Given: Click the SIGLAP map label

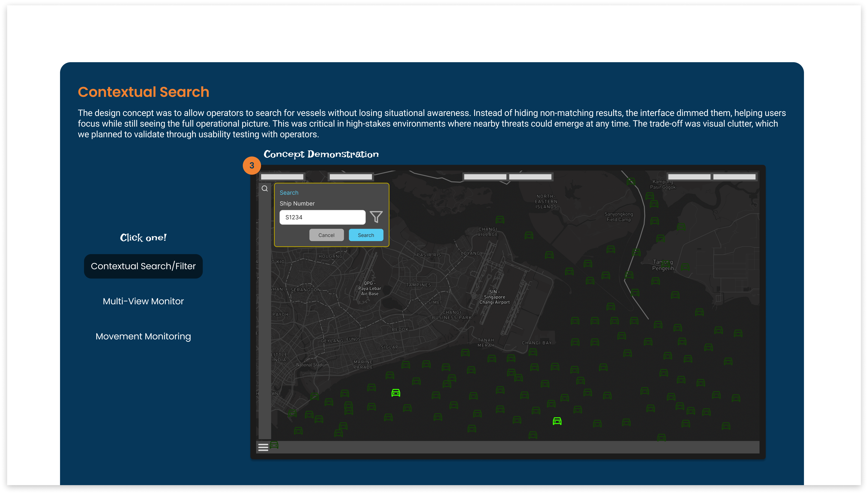Looking at the screenshot, I should tap(389, 347).
